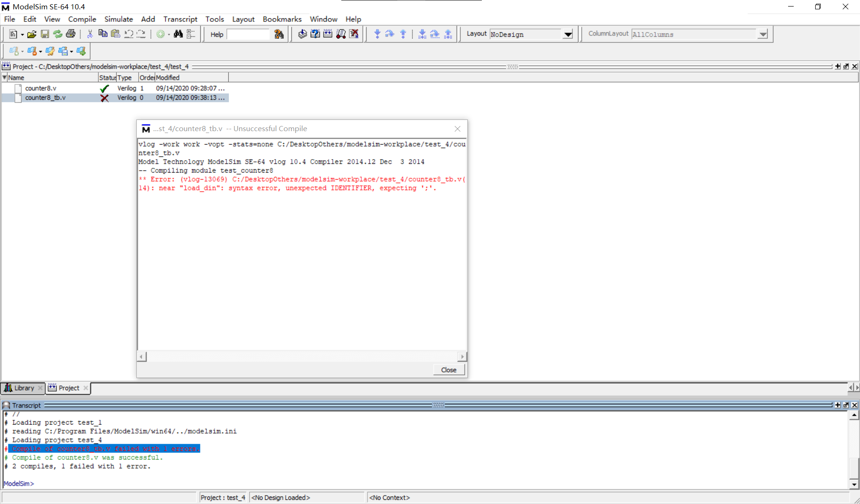Click the Project pane zoom plus icon
Screen dimensions: 860x504
[838, 66]
